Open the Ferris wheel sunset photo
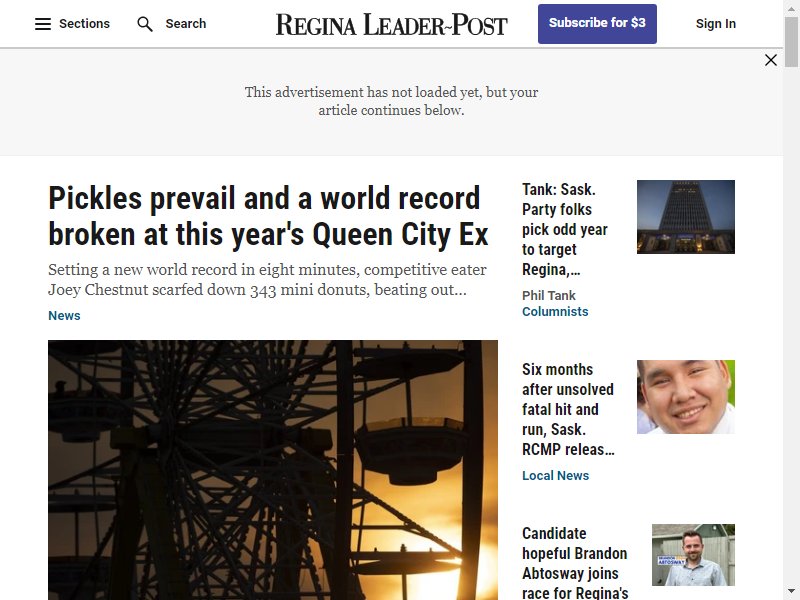The width and height of the screenshot is (800, 600). point(273,470)
